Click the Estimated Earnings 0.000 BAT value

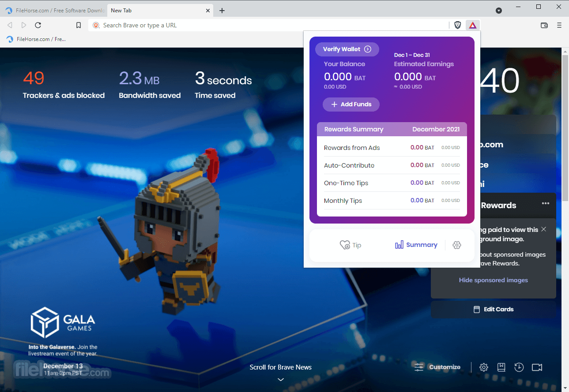[415, 77]
